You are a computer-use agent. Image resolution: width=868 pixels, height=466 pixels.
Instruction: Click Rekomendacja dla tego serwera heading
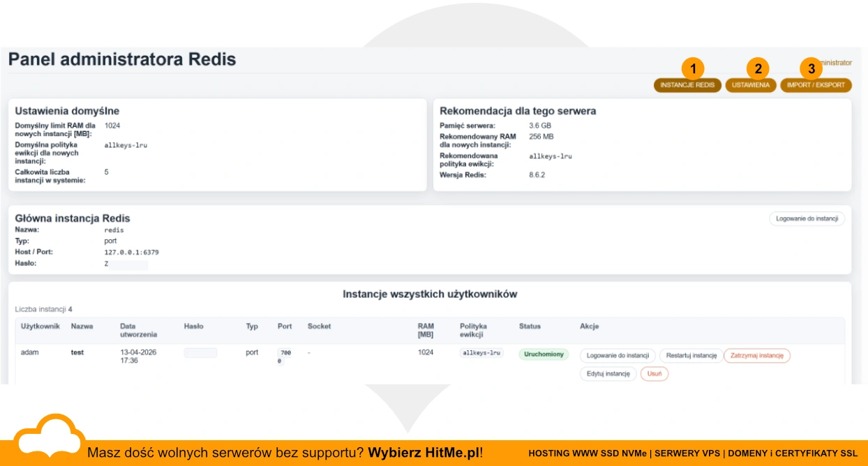[518, 110]
